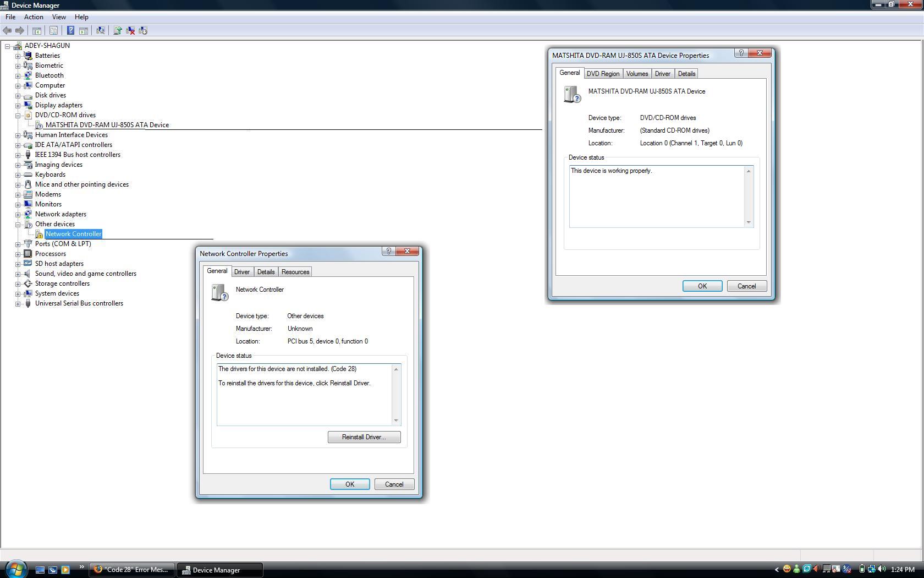The height and width of the screenshot is (578, 924).
Task: Click the smiley face messenger tray icon
Action: pos(787,569)
